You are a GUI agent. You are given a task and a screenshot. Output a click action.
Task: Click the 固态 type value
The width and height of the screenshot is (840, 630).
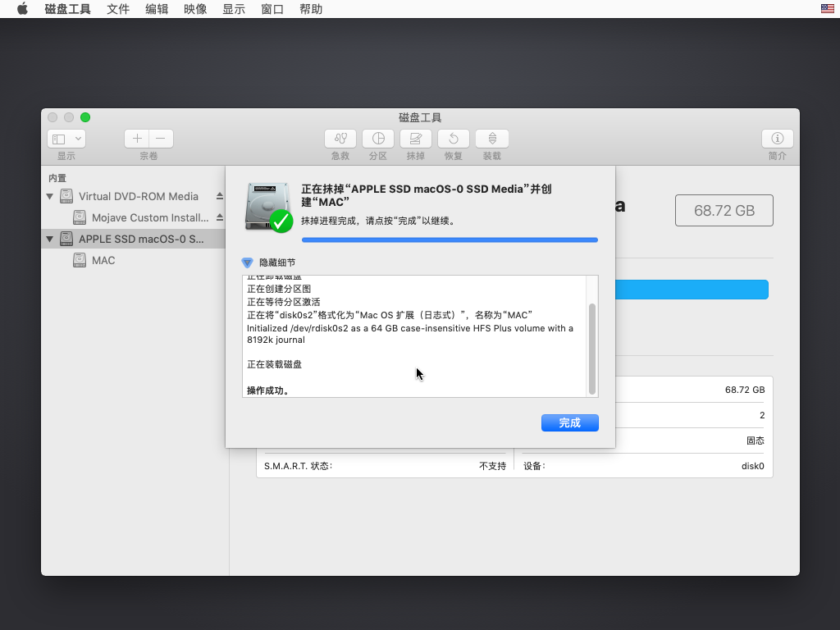(756, 441)
